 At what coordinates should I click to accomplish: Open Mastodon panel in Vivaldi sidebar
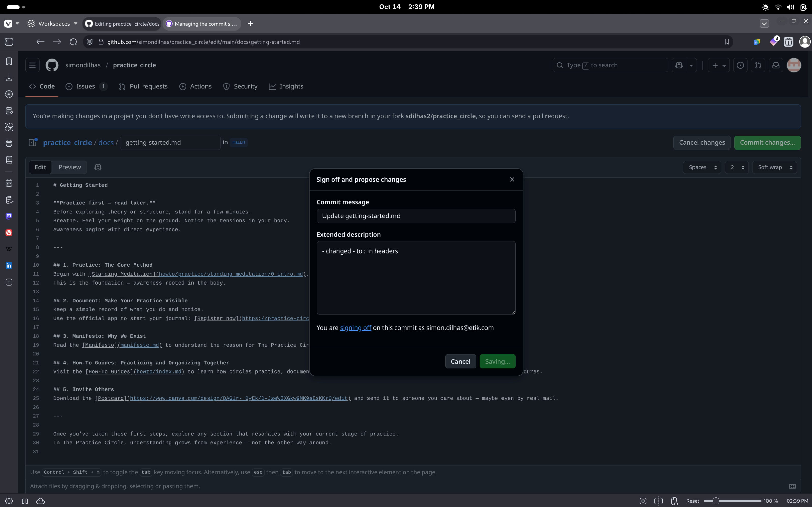coord(9,216)
